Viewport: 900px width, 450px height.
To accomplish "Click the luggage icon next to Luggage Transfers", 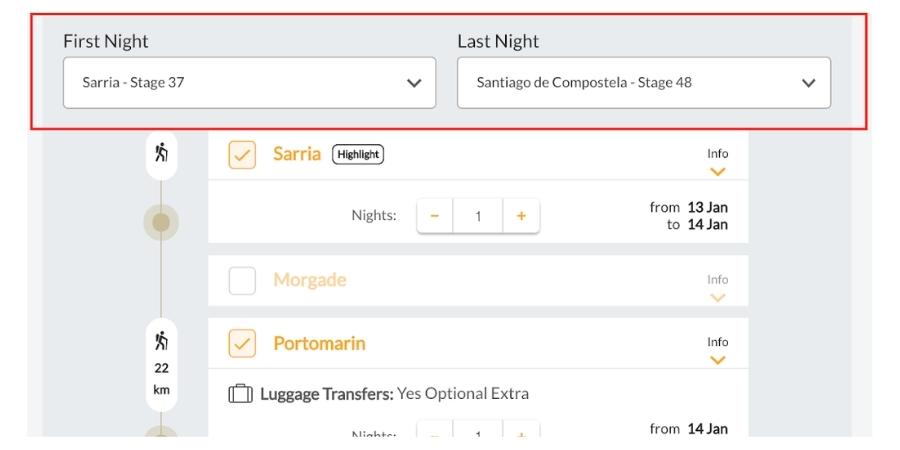I will click(240, 394).
